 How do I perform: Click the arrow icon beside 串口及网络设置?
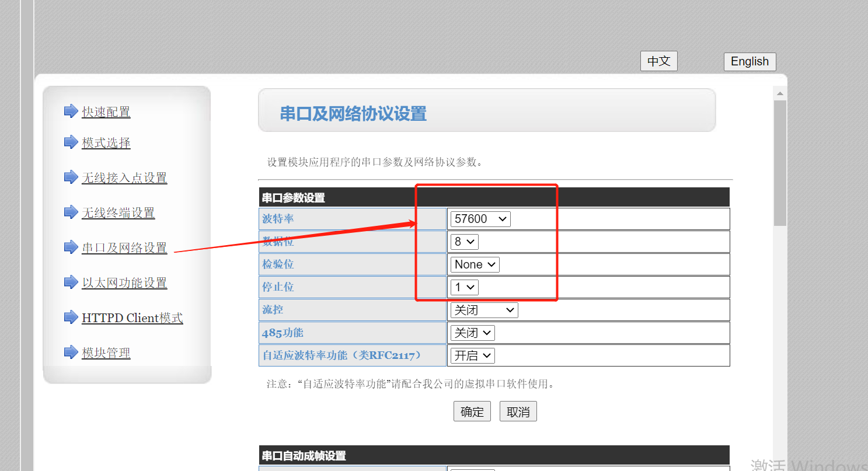pyautogui.click(x=71, y=247)
